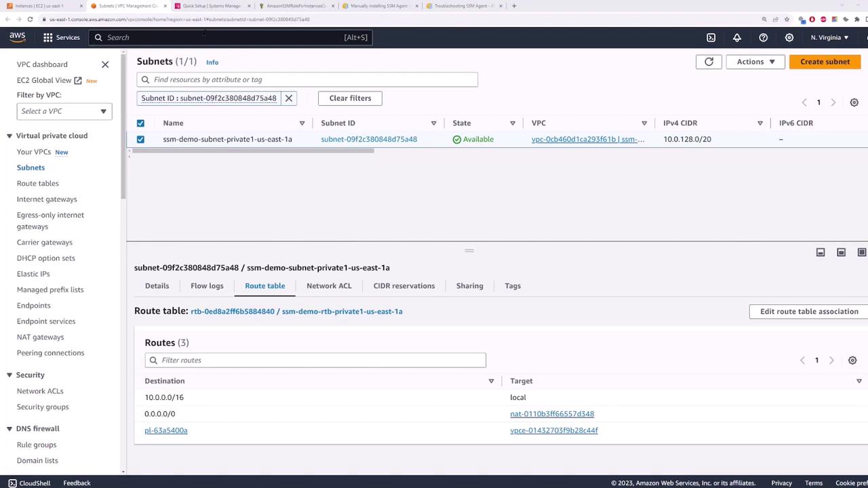Go to next page of routes
The width and height of the screenshot is (868, 488).
pyautogui.click(x=831, y=361)
